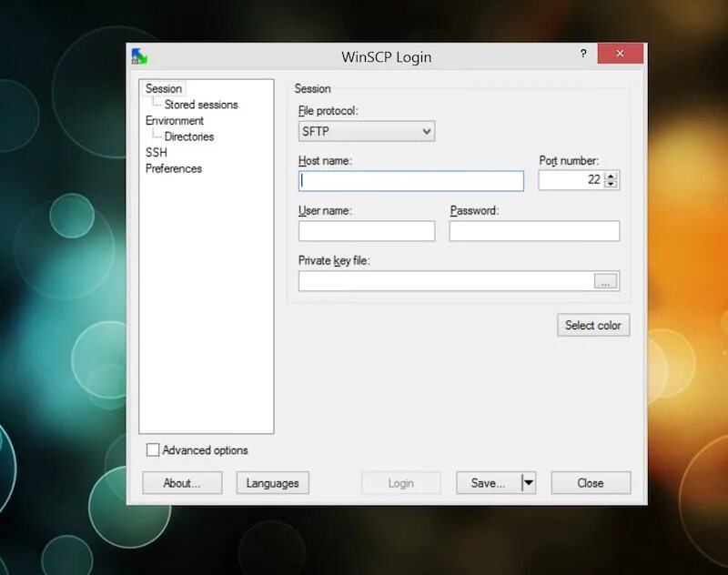Browse for private key file with ellipsis button
Screen dimensions: 728x575
[605, 281]
